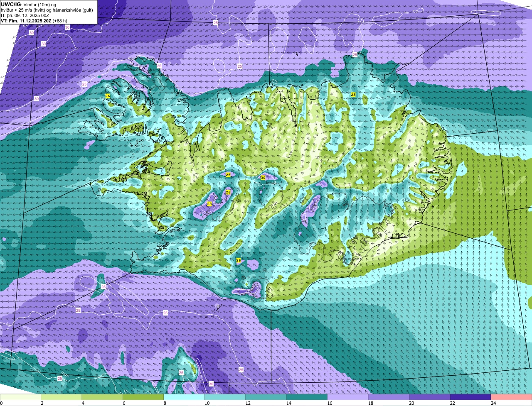
Task: Click the "4" tick label on the color scale
Action: point(83,403)
